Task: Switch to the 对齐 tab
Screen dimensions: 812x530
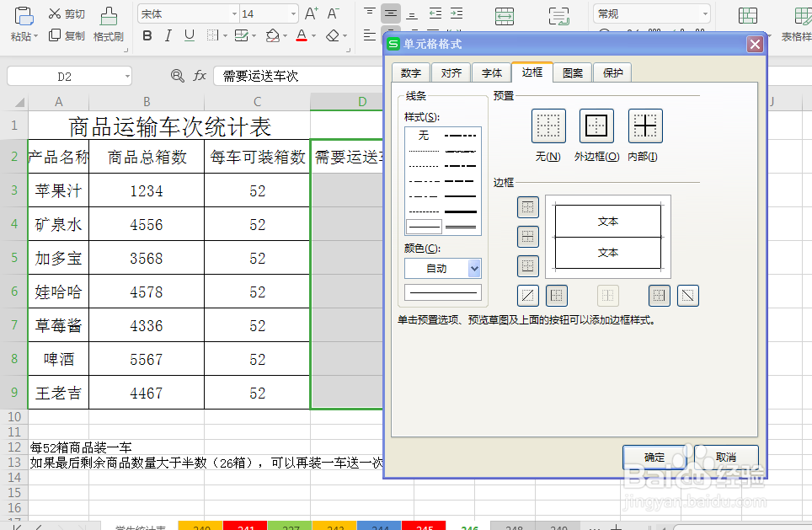Action: click(451, 73)
